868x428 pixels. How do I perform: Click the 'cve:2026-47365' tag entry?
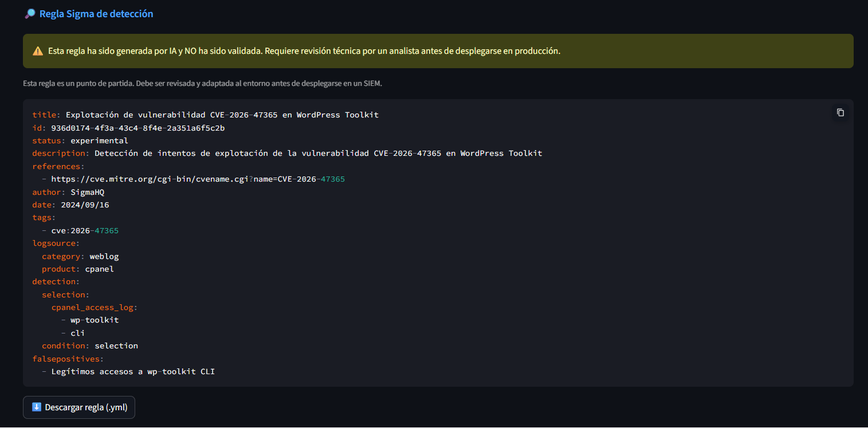85,230
